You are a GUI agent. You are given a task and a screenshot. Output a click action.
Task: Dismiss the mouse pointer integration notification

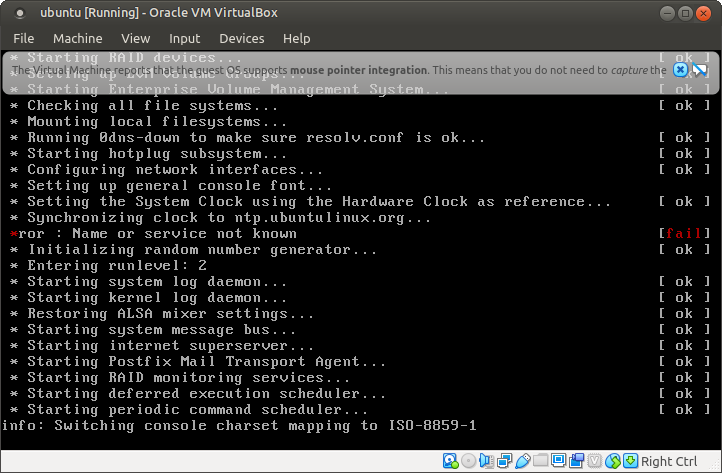coord(680,70)
